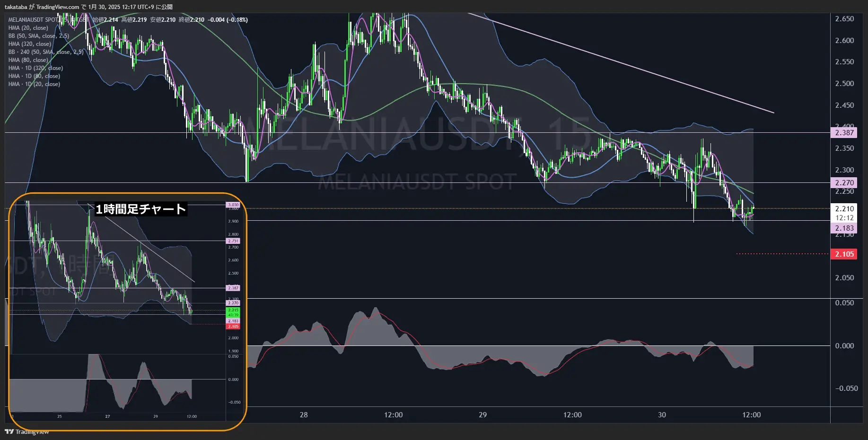Select the HMA · 1D (80, close) legend
868x440 pixels.
34,76
